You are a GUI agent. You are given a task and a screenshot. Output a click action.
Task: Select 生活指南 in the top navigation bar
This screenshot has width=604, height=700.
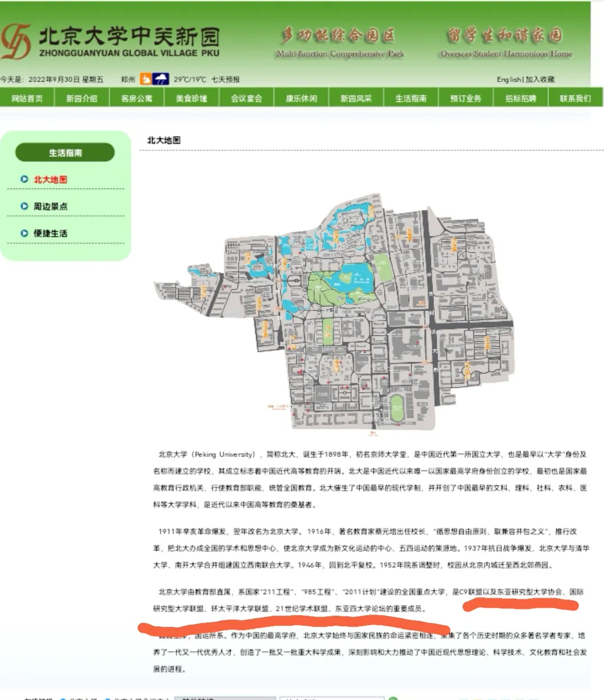pyautogui.click(x=410, y=98)
